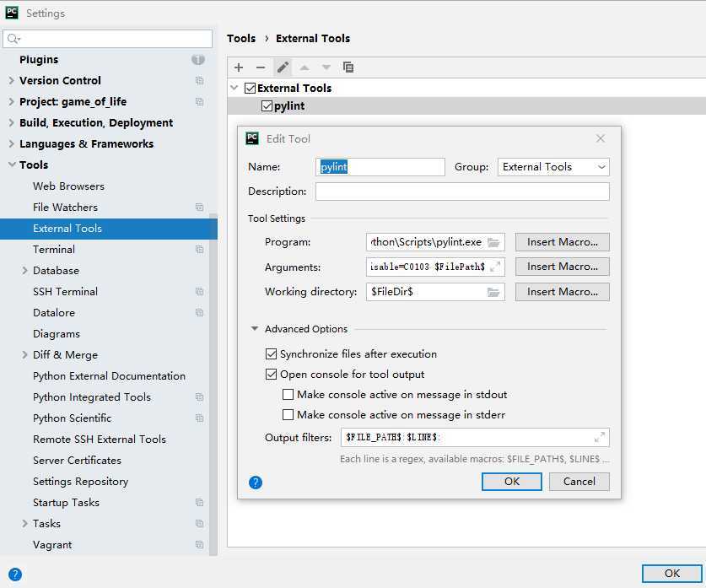Image resolution: width=706 pixels, height=588 pixels.
Task: Open Remote SSH External Tools page
Action: click(x=100, y=440)
